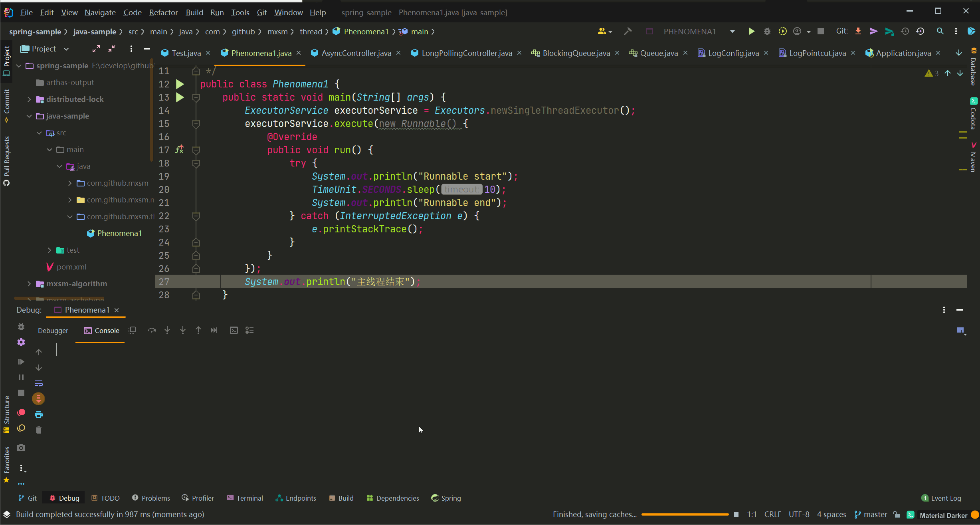
Task: Expand the distributed-lock module in project tree
Action: (x=29, y=99)
